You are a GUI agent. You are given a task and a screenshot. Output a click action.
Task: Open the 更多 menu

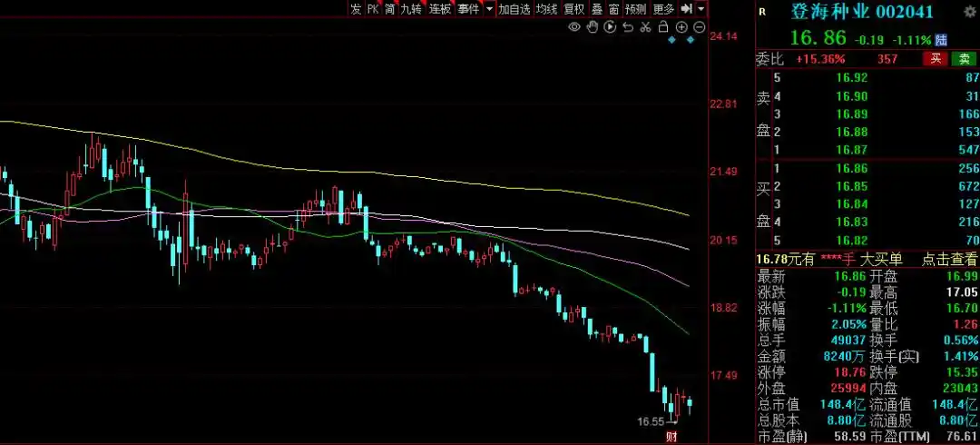[663, 9]
